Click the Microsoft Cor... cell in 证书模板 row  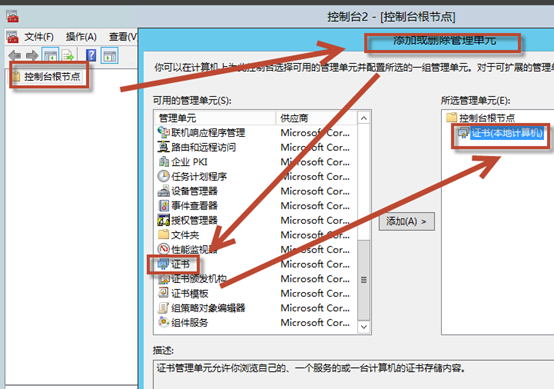point(315,293)
